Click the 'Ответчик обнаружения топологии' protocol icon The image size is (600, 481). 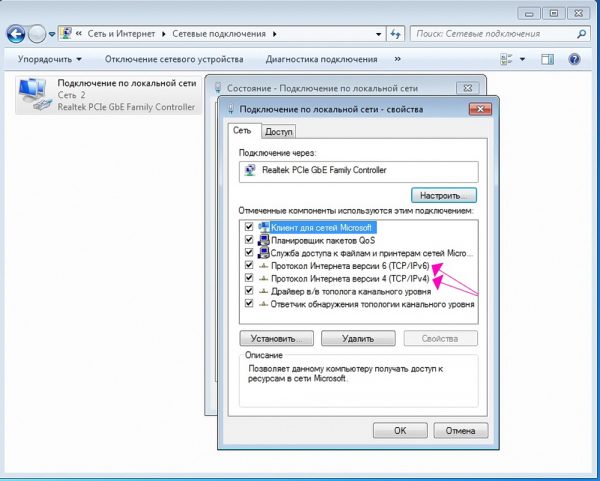point(263,304)
